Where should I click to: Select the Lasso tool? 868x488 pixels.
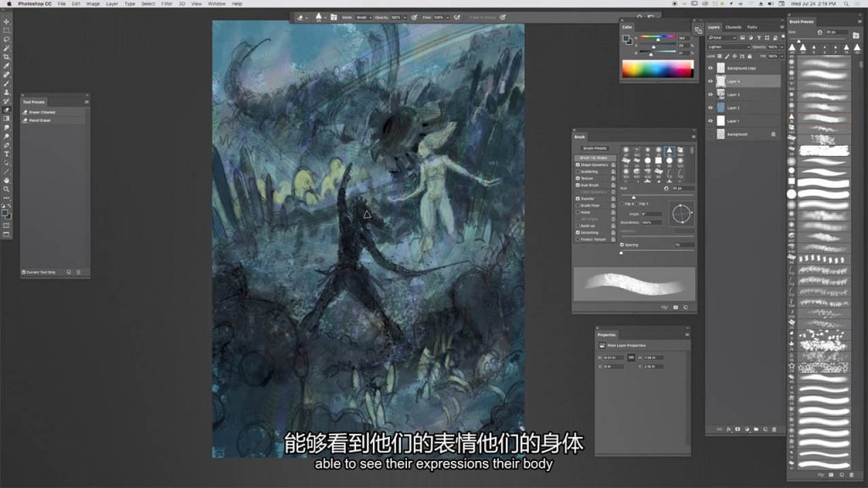click(7, 39)
